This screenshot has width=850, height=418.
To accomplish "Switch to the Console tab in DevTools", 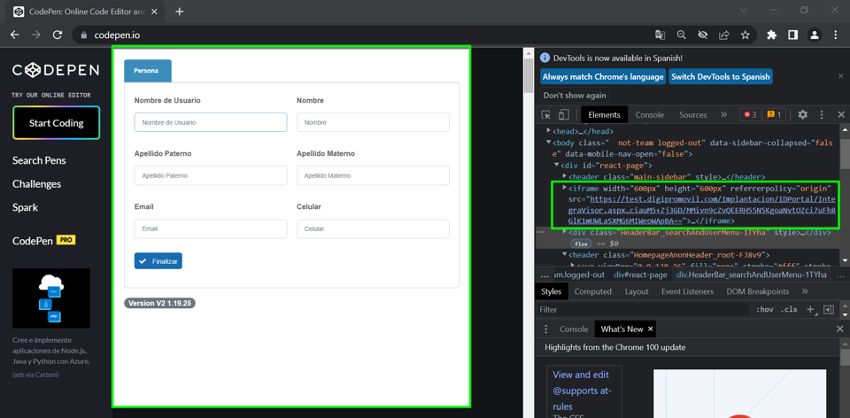I will pyautogui.click(x=649, y=115).
